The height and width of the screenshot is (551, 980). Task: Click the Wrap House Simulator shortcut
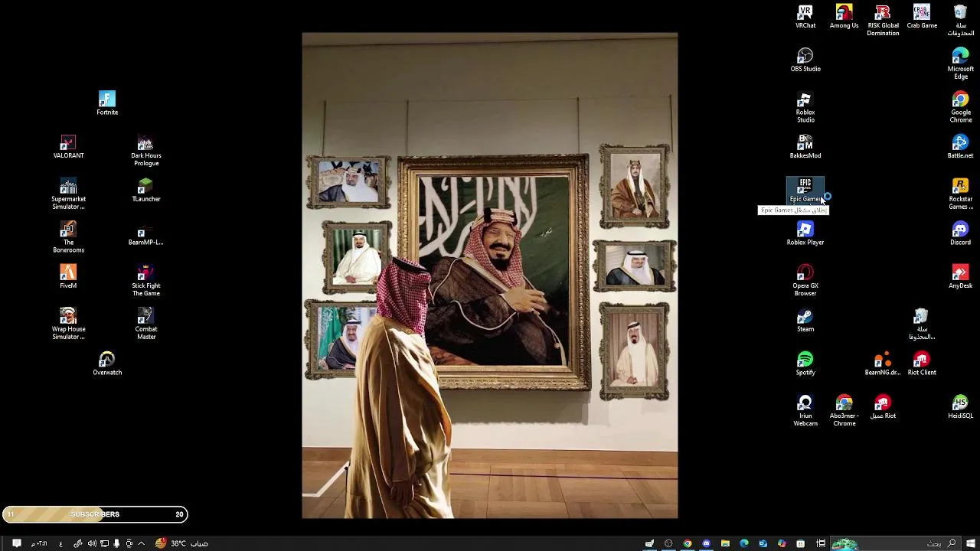(x=68, y=324)
